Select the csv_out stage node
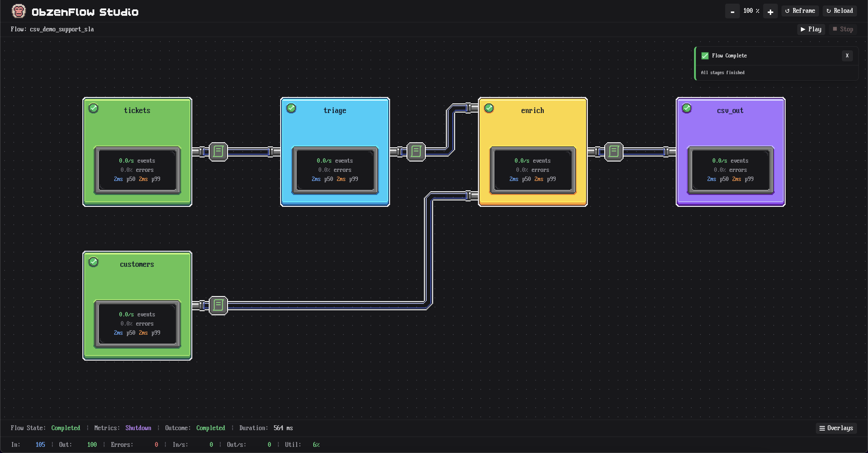This screenshot has height=453, width=868. point(730,152)
